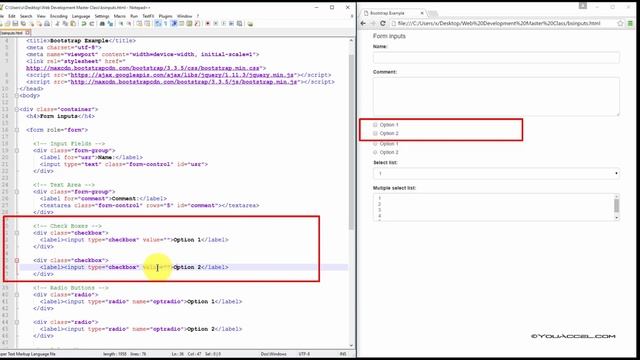Start macro recording with the red Record icon
This screenshot has width=640, height=360.
[x=207, y=24]
